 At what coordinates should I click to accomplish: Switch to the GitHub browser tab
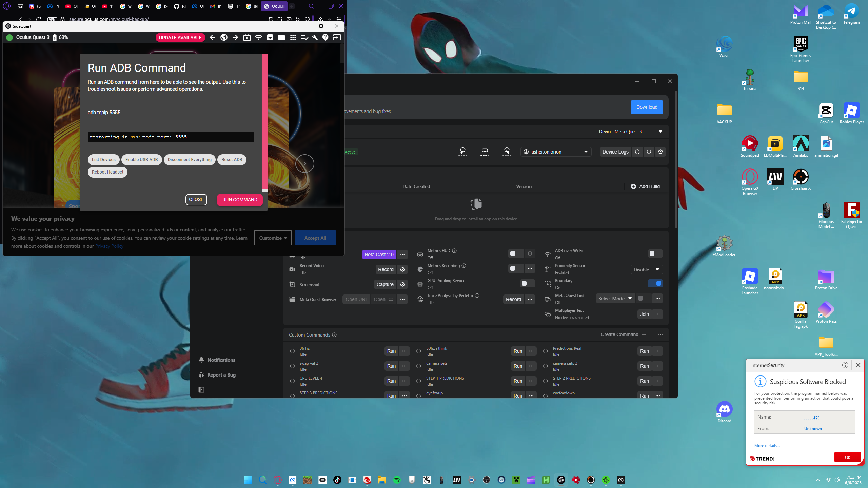[x=180, y=6]
